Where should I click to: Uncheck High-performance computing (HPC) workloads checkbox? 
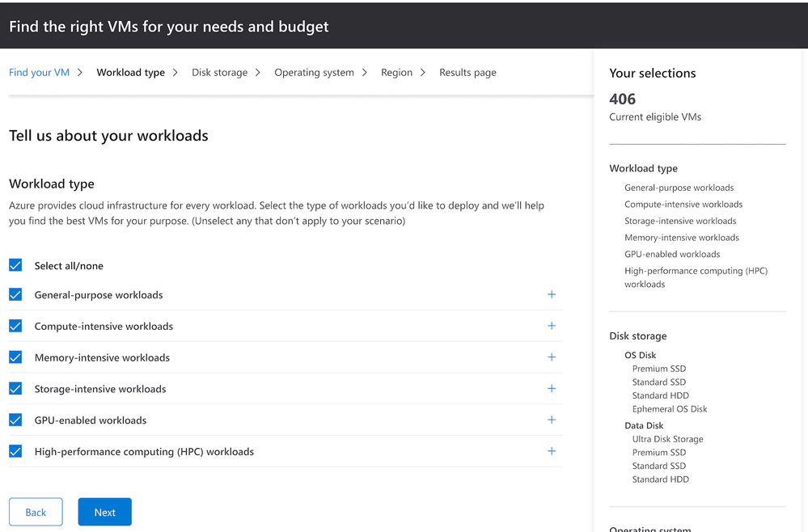coord(15,451)
